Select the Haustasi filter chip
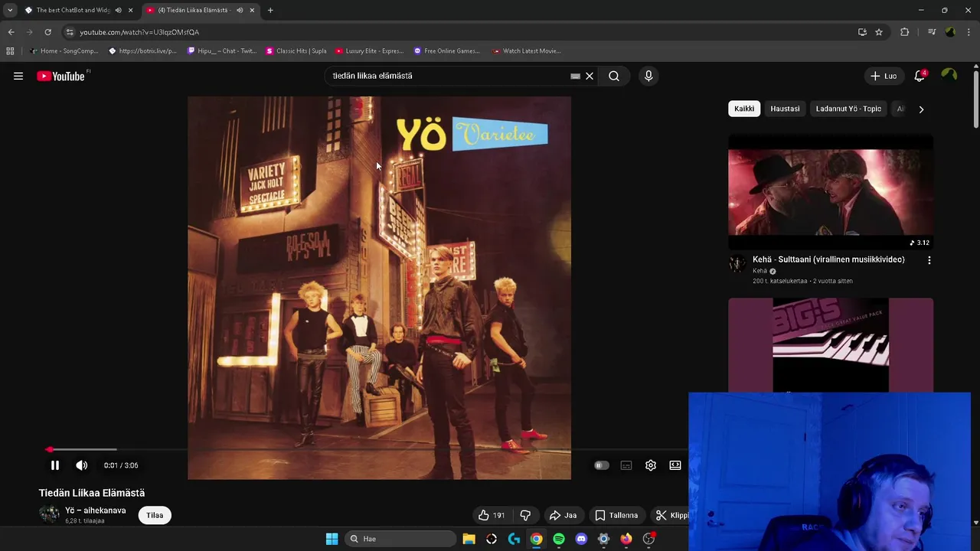The height and width of the screenshot is (551, 980). tap(785, 109)
